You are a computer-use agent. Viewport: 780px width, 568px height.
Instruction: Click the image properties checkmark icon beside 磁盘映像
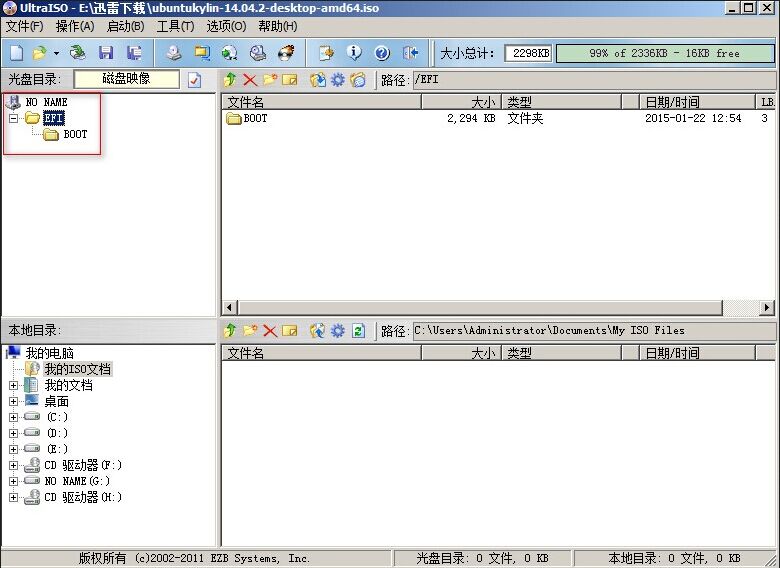click(195, 80)
